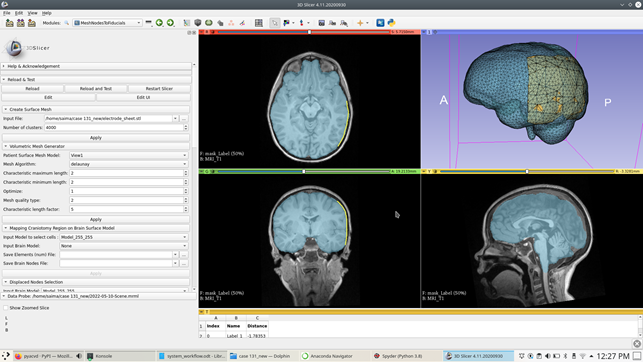643x362 pixels.
Task: Open Input Model to select cells dropdown
Action: 123,237
